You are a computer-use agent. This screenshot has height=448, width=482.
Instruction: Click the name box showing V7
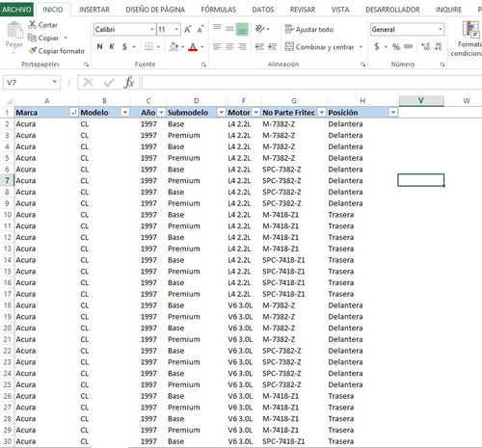tap(27, 83)
